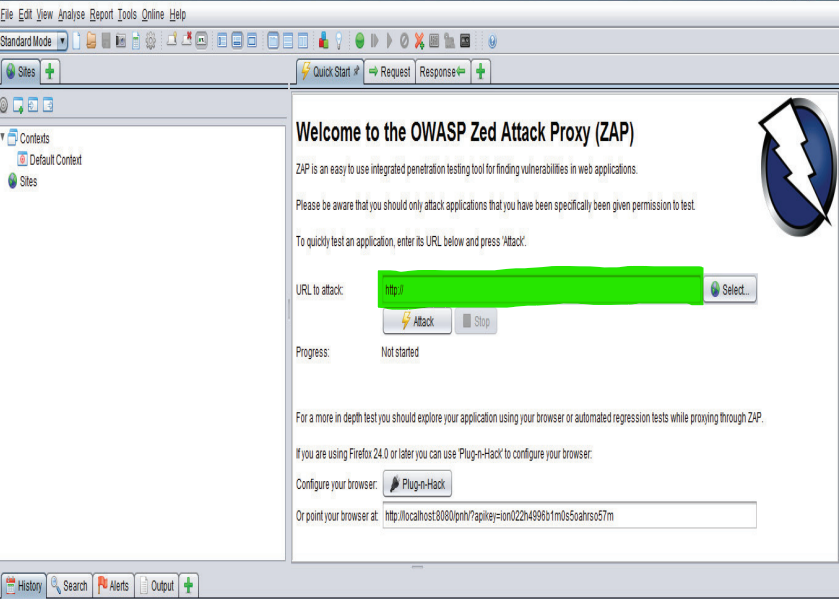The width and height of the screenshot is (839, 599).
Task: Click green plus next to Sites tab
Action: click(50, 71)
